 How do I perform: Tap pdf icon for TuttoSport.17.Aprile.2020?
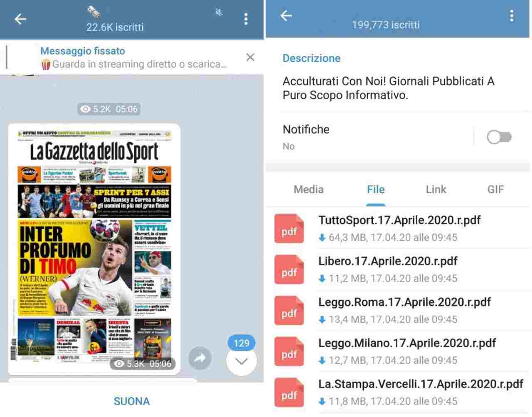tap(289, 228)
